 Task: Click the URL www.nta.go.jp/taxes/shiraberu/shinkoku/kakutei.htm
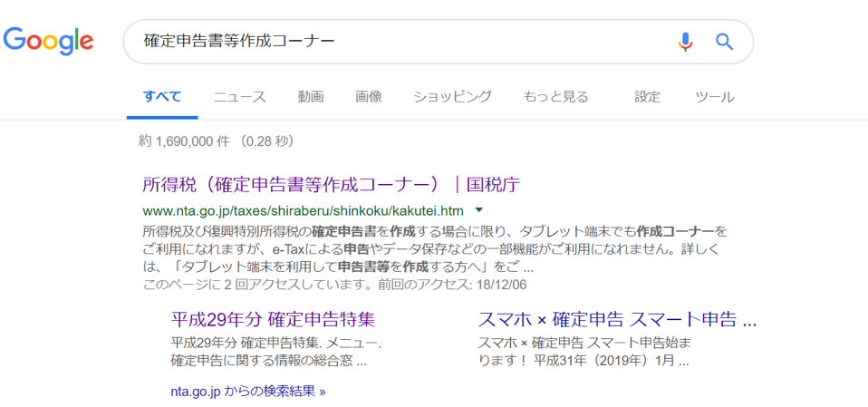pos(303,210)
